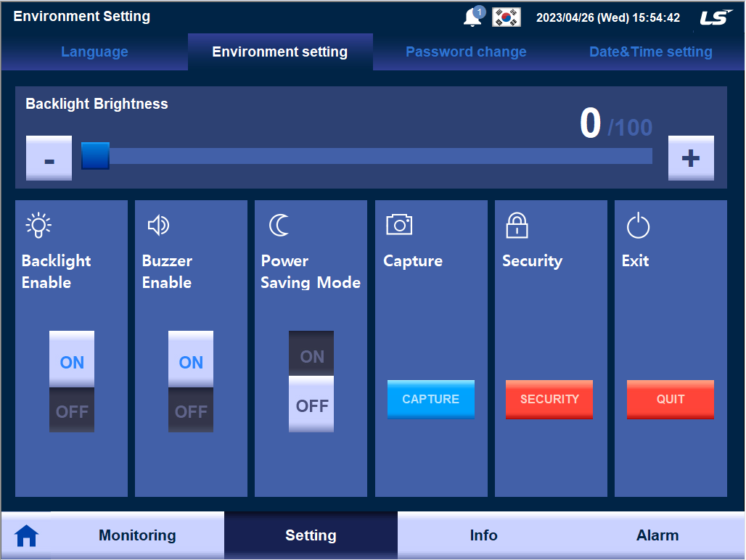
Task: Click the backlight bulb icon
Action: coord(38,225)
